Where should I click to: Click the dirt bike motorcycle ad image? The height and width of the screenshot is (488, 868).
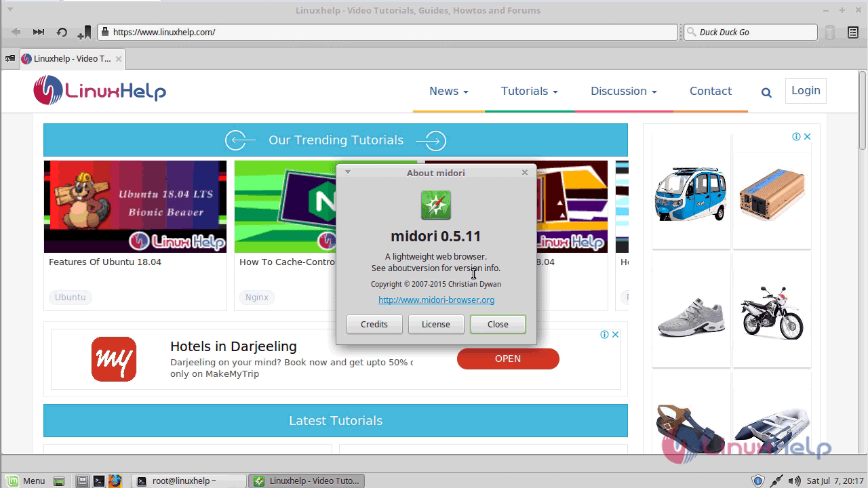pyautogui.click(x=772, y=310)
